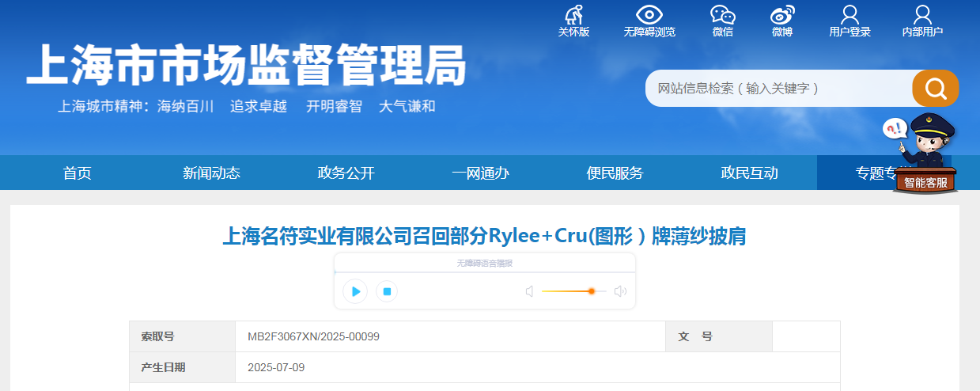Open the 首页 navigation tab
This screenshot has height=391, width=980.
pyautogui.click(x=78, y=173)
